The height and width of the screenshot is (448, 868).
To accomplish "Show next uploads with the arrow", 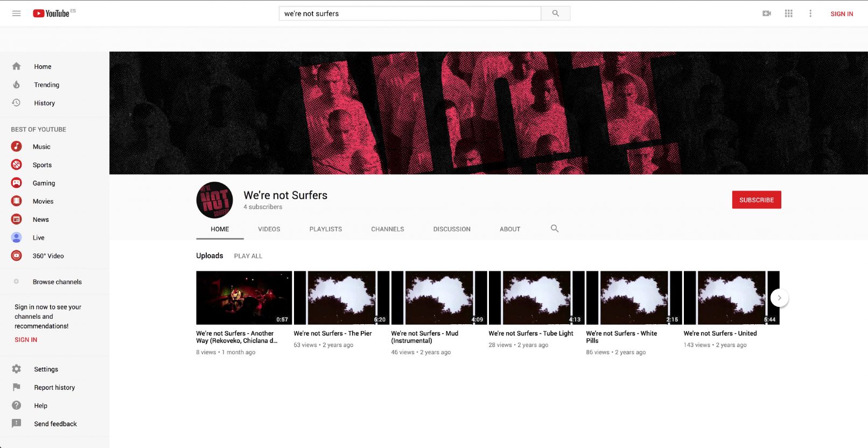I will tap(779, 298).
